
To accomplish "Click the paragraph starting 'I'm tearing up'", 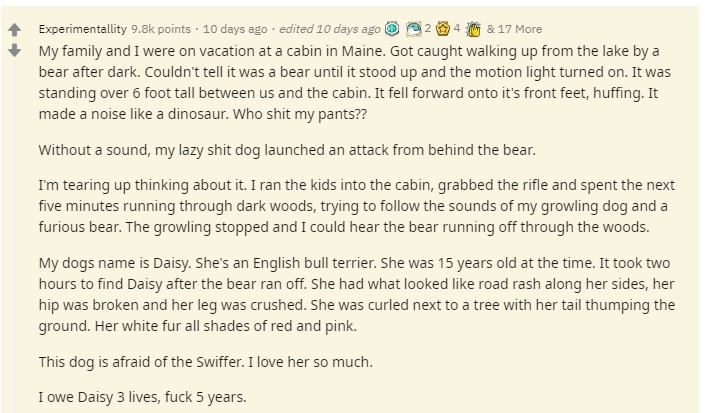I will [357, 206].
